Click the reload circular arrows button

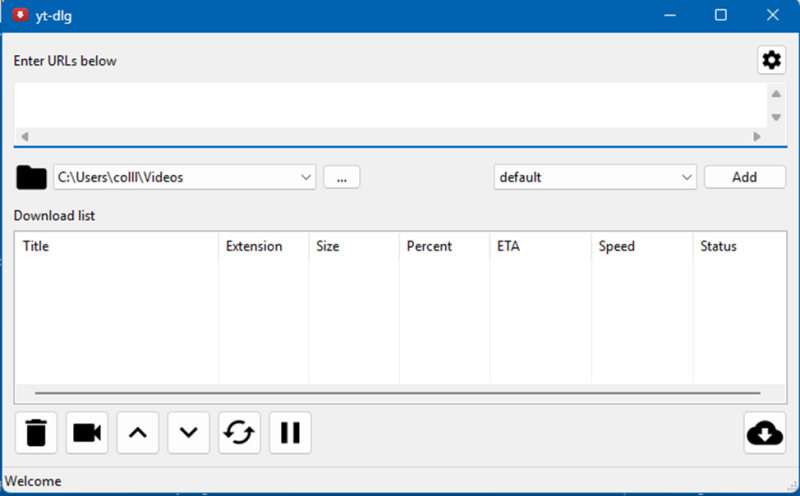(x=239, y=433)
